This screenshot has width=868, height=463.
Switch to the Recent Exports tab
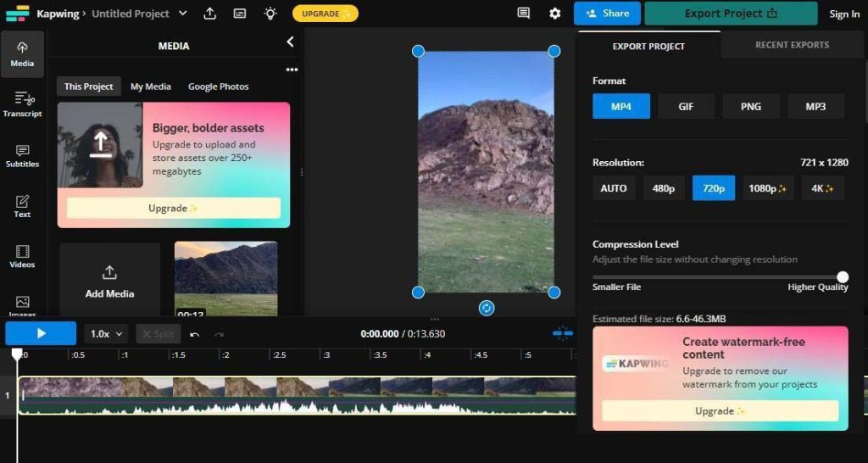793,45
